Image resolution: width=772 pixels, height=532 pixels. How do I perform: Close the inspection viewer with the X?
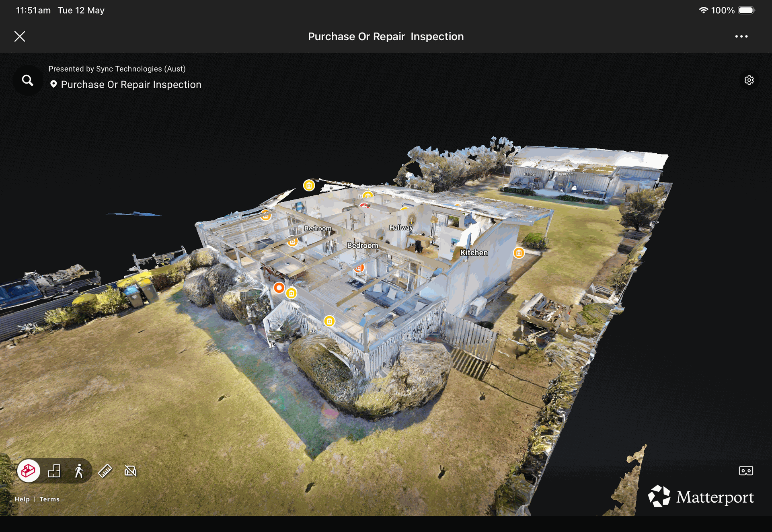tap(20, 36)
